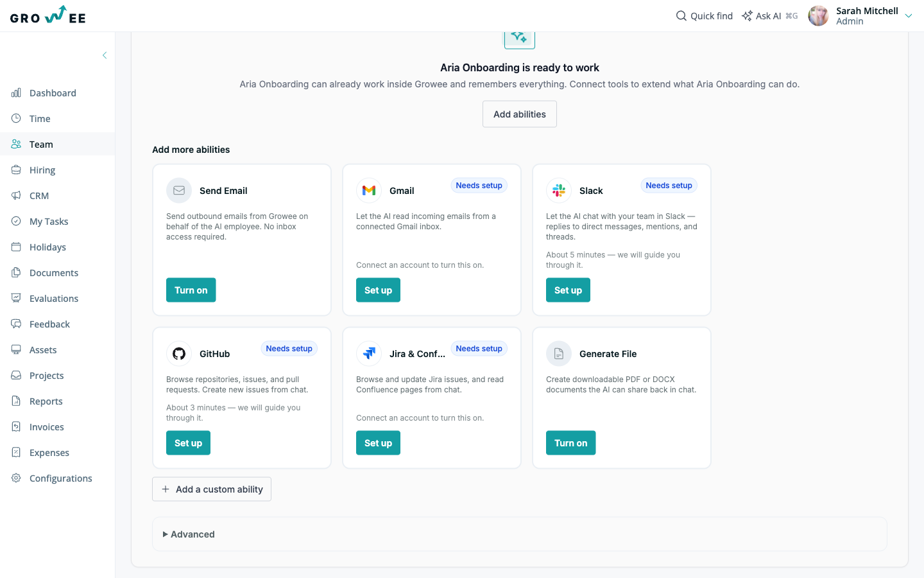The width and height of the screenshot is (924, 578).
Task: Click the "Add more abilities" heading
Action: 191,150
